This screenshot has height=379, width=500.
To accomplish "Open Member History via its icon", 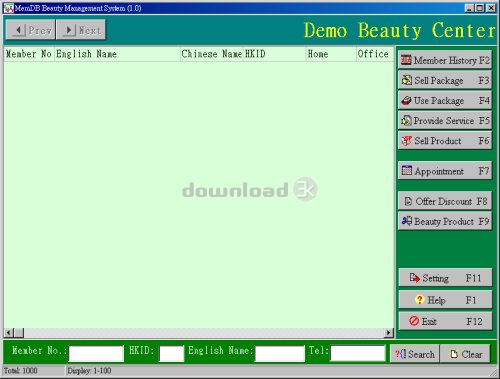I will pyautogui.click(x=406, y=60).
